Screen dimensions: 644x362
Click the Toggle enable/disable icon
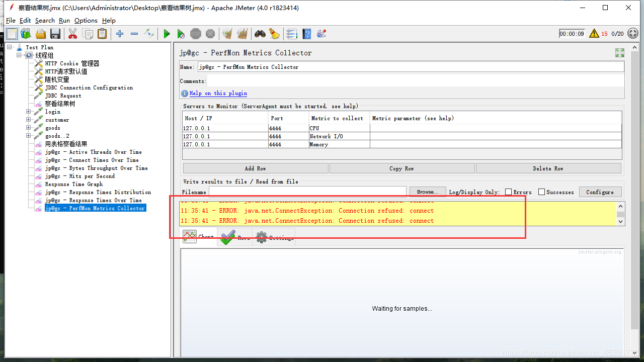[149, 34]
